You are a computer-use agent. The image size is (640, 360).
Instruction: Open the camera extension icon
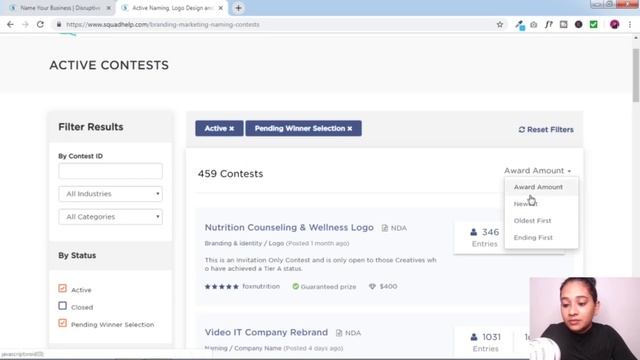(533, 24)
